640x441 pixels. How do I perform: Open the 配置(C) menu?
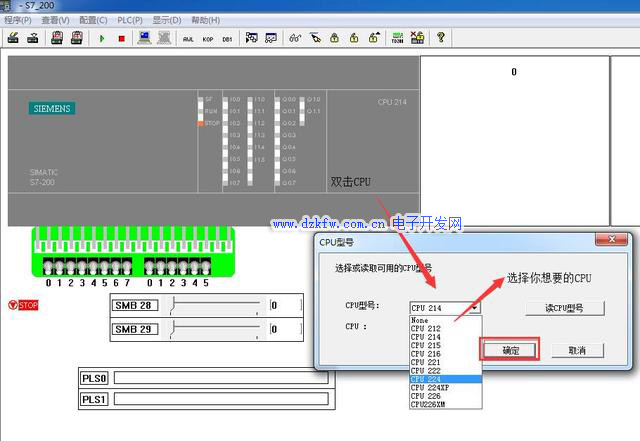point(93,20)
